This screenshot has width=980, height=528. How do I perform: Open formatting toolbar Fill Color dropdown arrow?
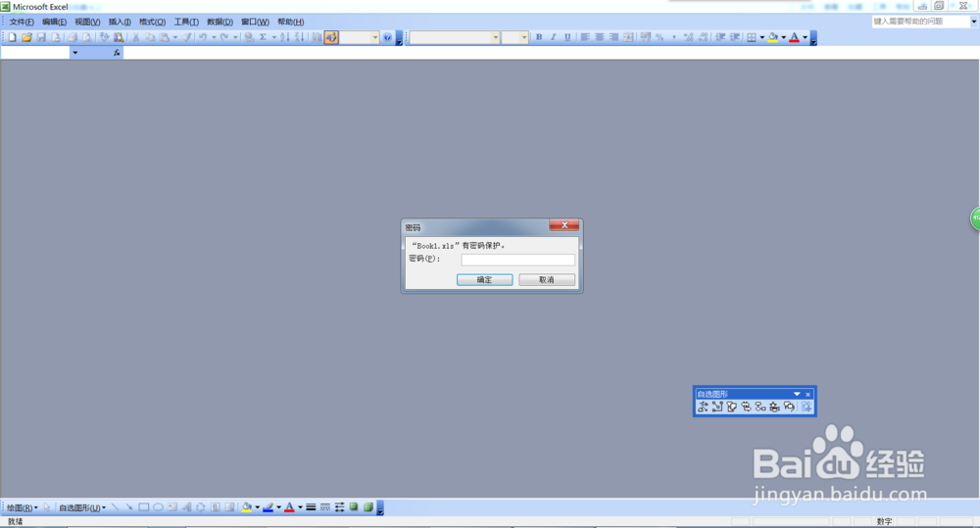784,37
